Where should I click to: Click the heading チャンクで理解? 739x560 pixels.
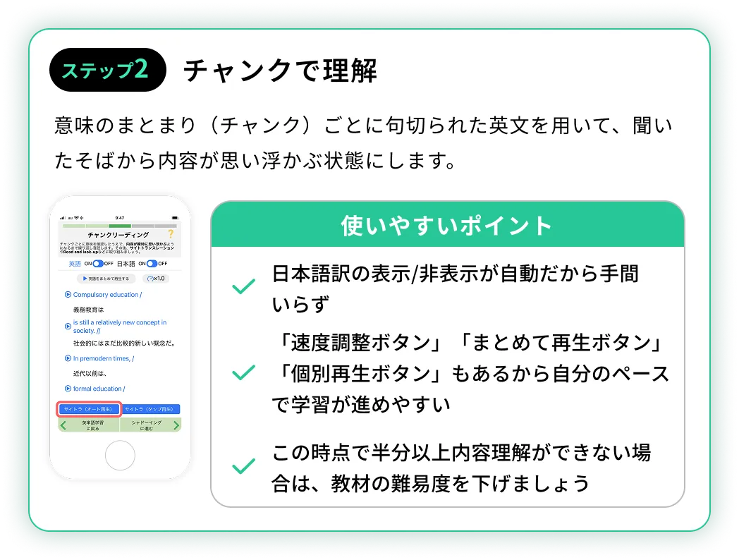click(x=280, y=71)
